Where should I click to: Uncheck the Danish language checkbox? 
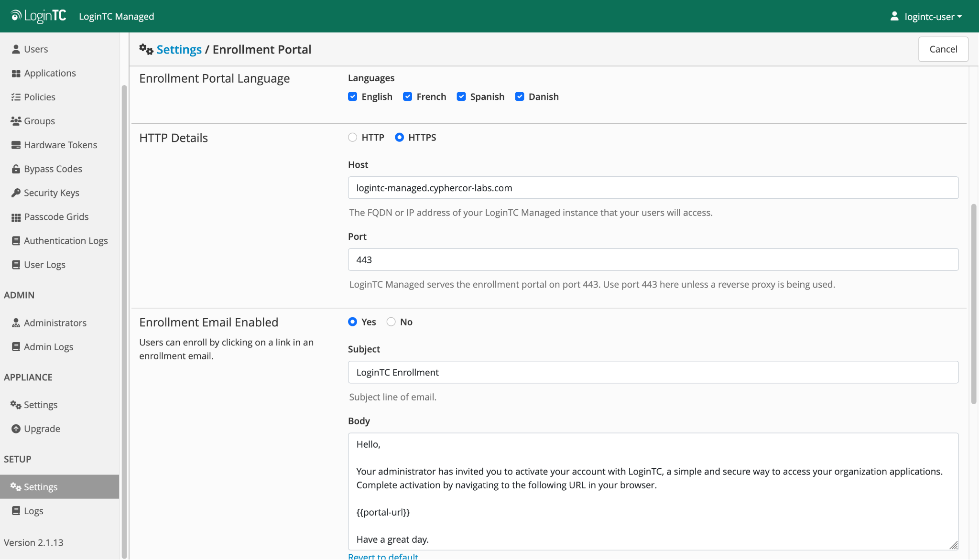519,97
